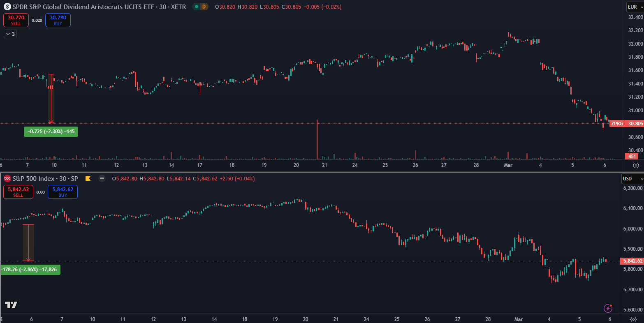
Task: Open chart settings gear on the top chart
Action: click(636, 165)
